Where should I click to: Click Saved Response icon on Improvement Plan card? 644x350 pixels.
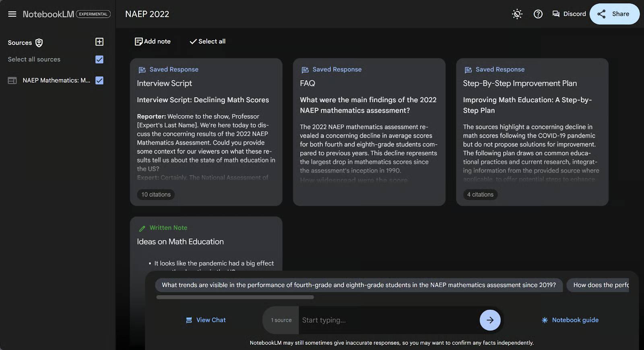[x=468, y=70]
